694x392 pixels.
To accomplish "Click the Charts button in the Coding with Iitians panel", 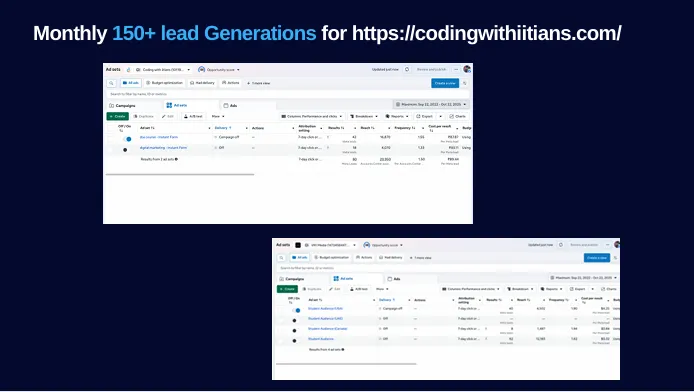I will (x=458, y=116).
